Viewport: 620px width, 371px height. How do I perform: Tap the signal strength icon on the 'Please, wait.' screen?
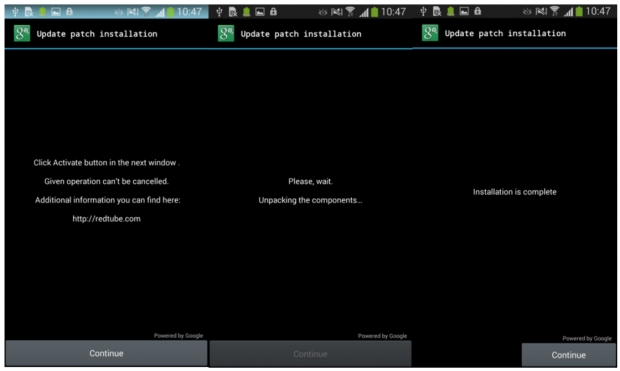pos(364,13)
